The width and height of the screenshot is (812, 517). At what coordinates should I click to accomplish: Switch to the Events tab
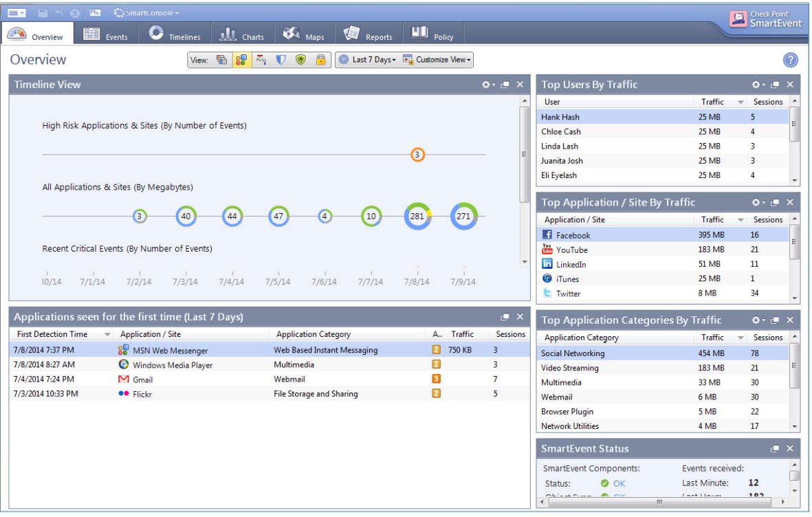pyautogui.click(x=105, y=34)
